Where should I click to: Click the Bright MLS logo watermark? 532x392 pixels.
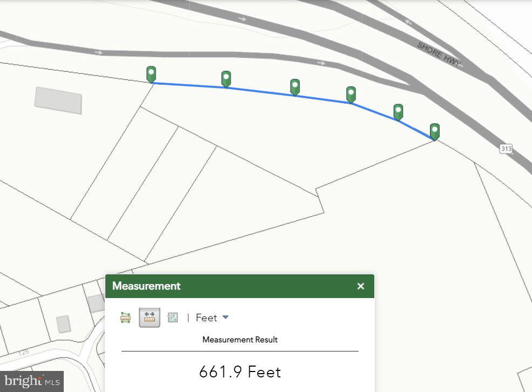click(x=32, y=381)
